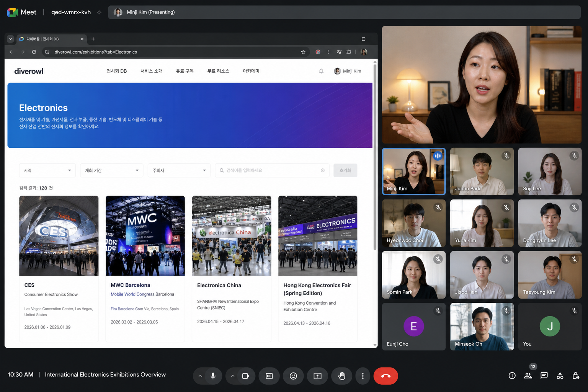This screenshot has width=588, height=392.
Task: Select Minseok Oh's video tile
Action: click(482, 327)
